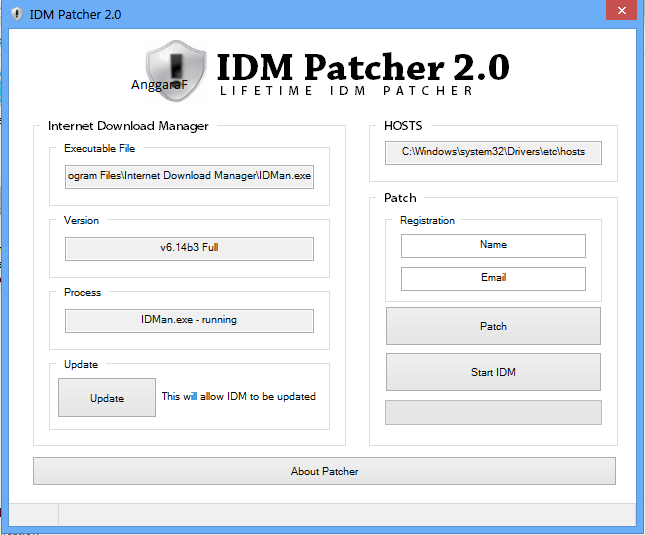Click the 'This will allow IDM to be updated' text
The height and width of the screenshot is (535, 645).
[x=239, y=396]
